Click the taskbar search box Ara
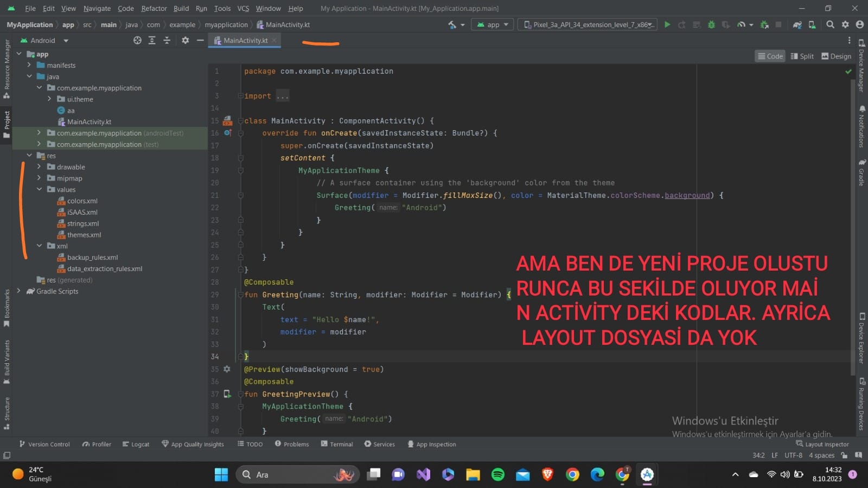Viewport: 868px width, 488px height. [x=298, y=474]
